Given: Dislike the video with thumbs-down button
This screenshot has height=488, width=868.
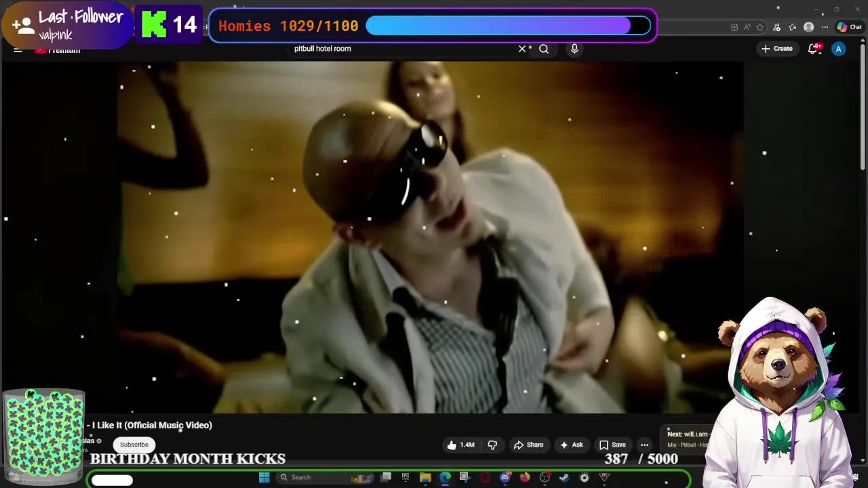Looking at the screenshot, I should point(492,445).
